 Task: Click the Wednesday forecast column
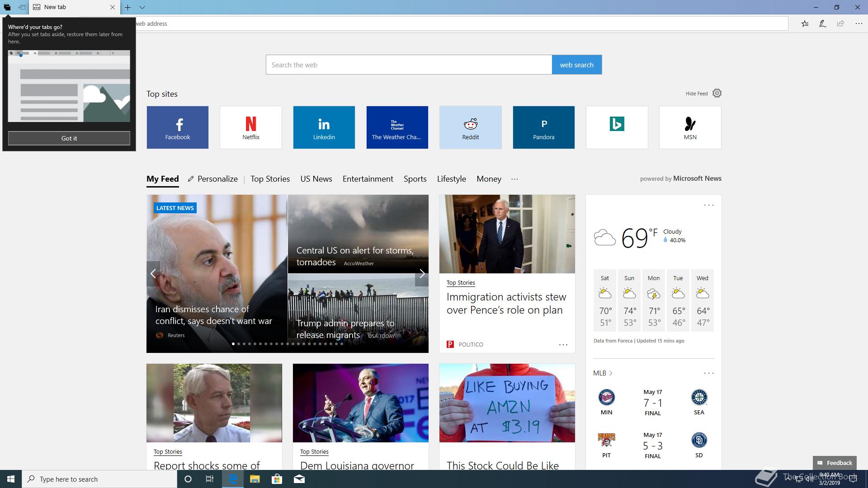point(703,301)
